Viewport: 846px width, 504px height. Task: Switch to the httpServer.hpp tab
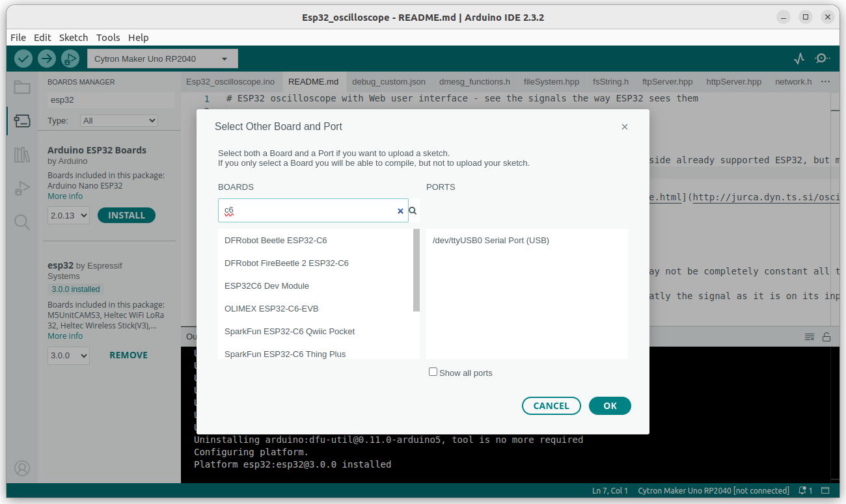pyautogui.click(x=733, y=82)
